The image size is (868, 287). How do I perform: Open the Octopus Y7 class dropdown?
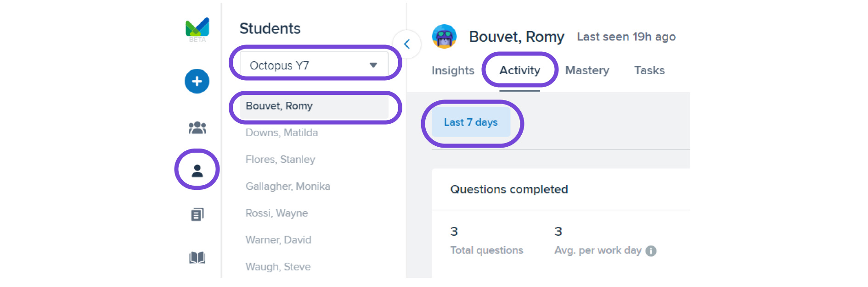click(314, 65)
